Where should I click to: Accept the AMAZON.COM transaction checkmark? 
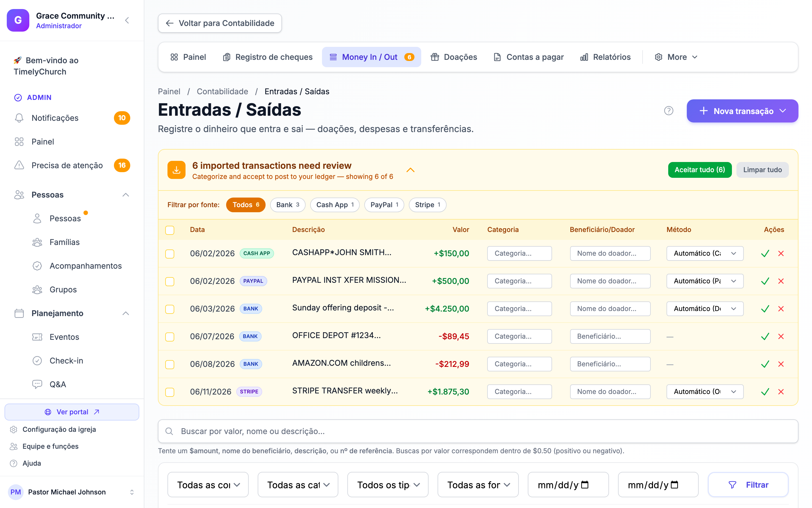tap(765, 364)
